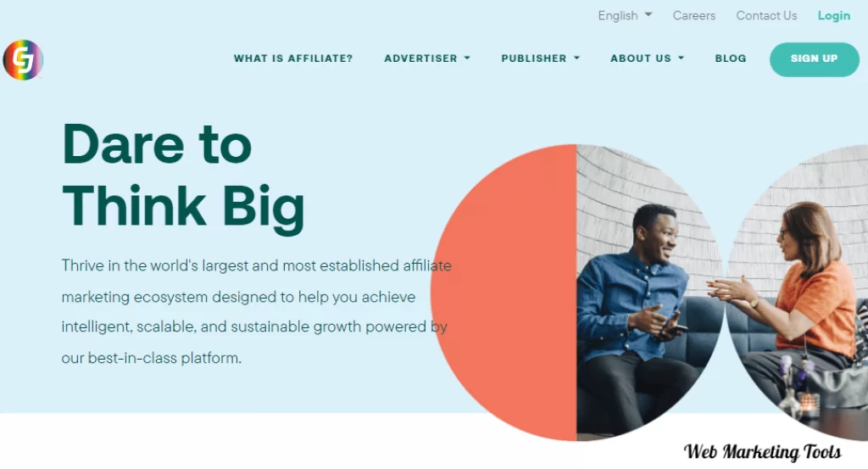Viewport: 868px width, 469px height.
Task: Open the Login link
Action: (834, 15)
